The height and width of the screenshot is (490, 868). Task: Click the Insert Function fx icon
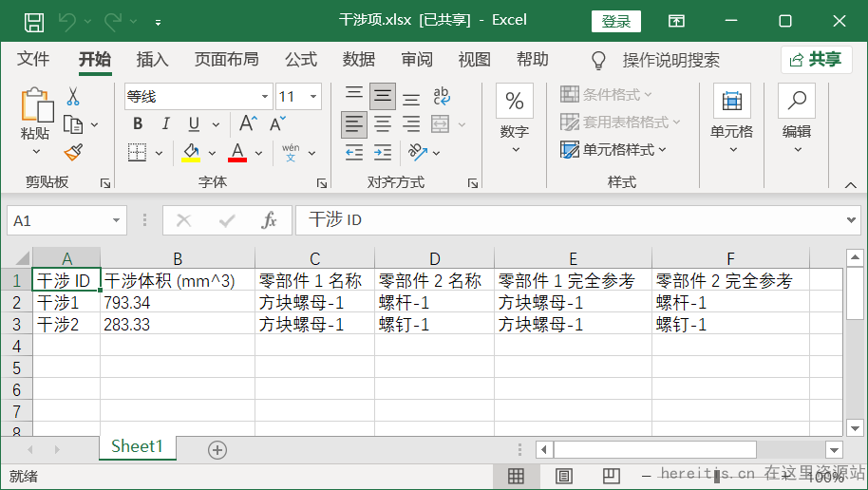(269, 220)
